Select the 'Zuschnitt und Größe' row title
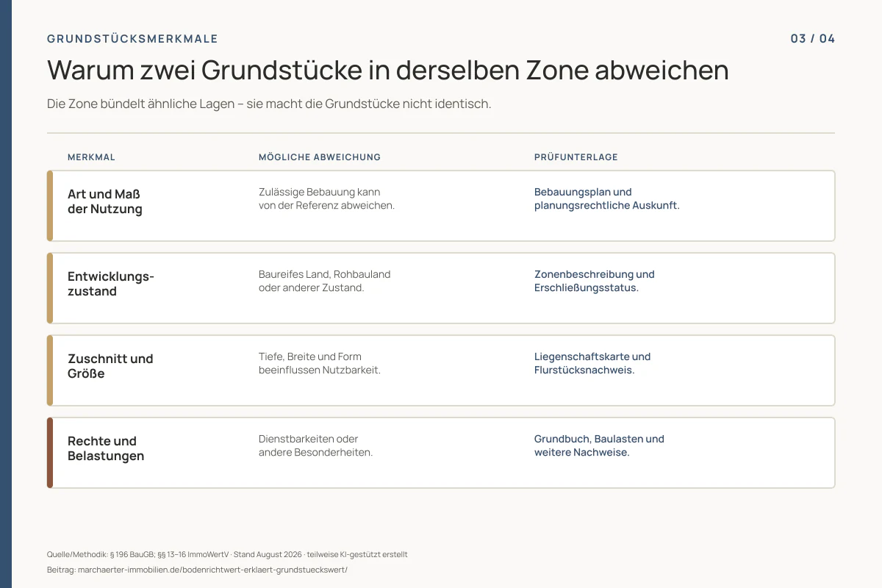Screen dimensions: 882x588 pos(110,366)
